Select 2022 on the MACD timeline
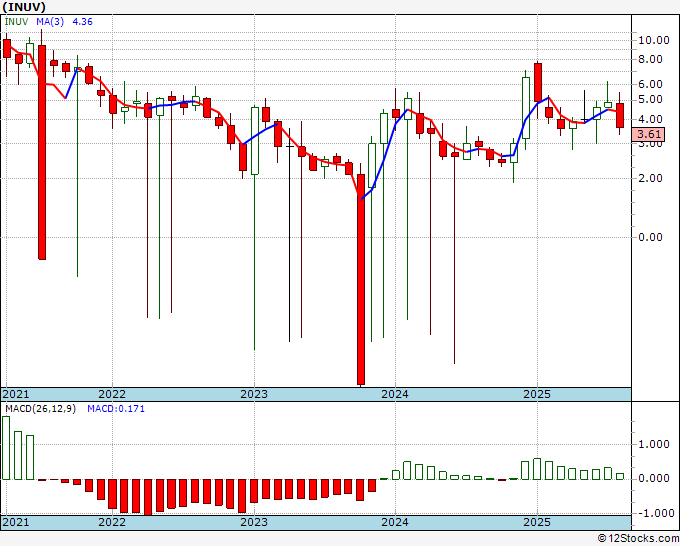Image resolution: width=680 pixels, height=546 pixels. 112,522
